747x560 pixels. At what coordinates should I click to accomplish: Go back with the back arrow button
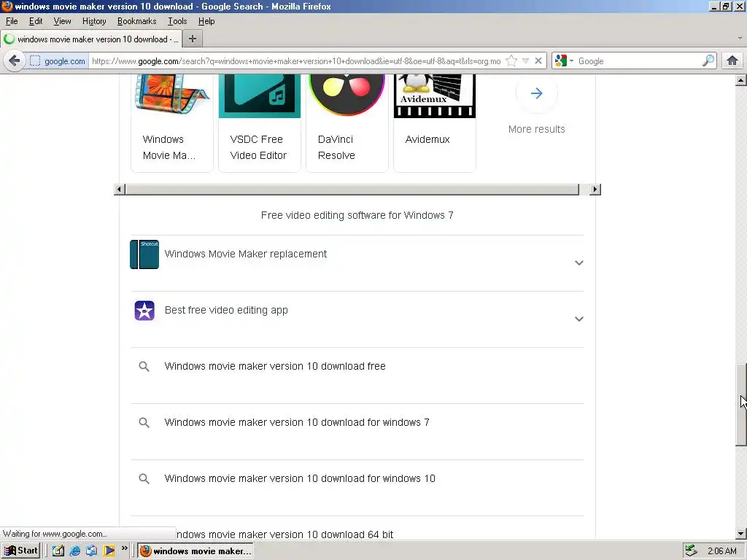coord(15,61)
